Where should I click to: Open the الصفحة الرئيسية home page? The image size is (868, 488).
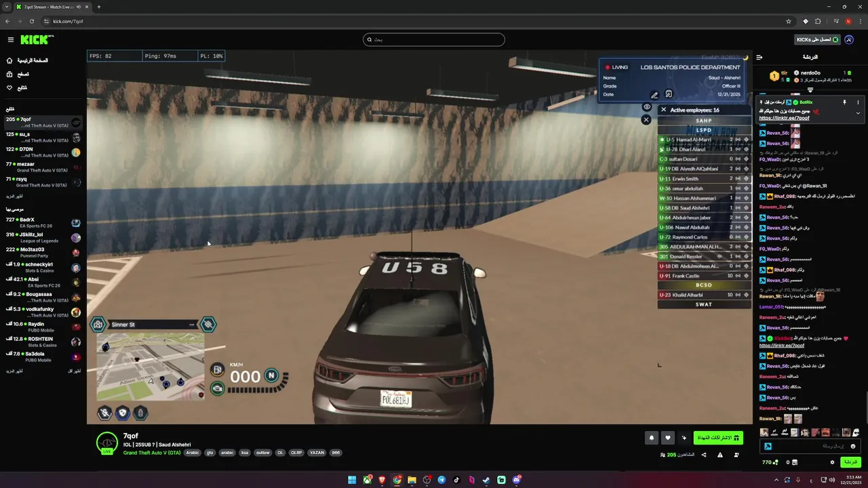[27, 60]
